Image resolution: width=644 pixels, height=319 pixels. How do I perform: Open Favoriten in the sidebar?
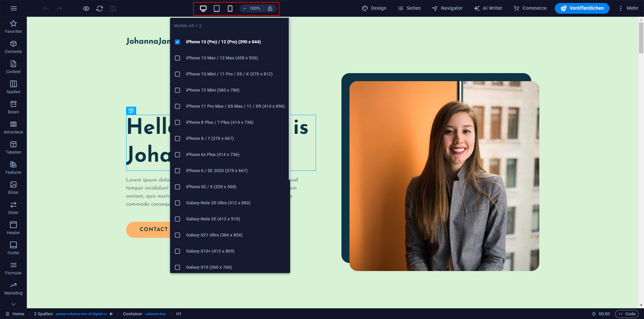point(13,27)
